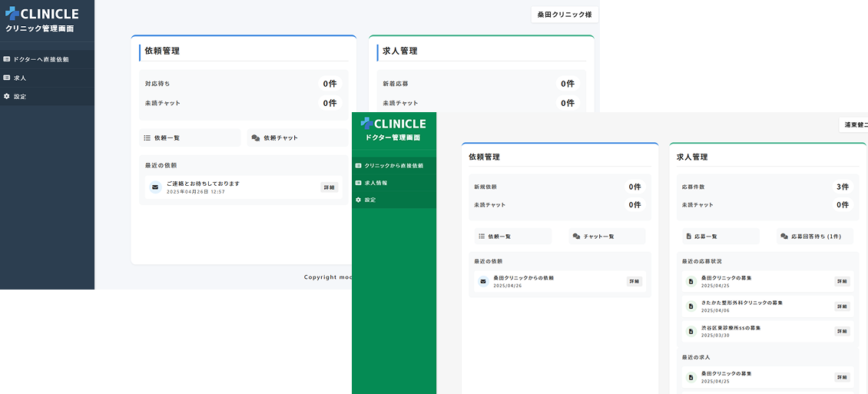The image size is (868, 394).
Task: Open 求人 in the clinic sidebar
Action: coord(47,78)
